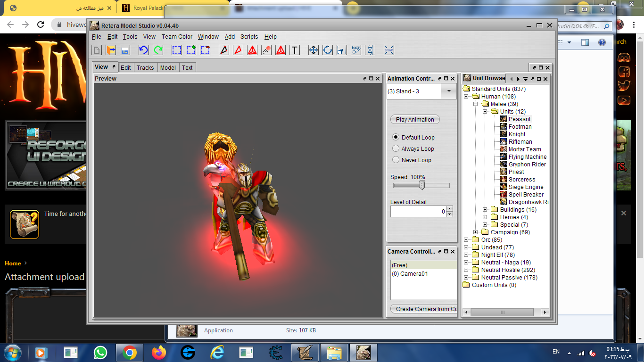Choose the Deselect rectangle with red minus
This screenshot has height=362, width=644.
coord(205,50)
